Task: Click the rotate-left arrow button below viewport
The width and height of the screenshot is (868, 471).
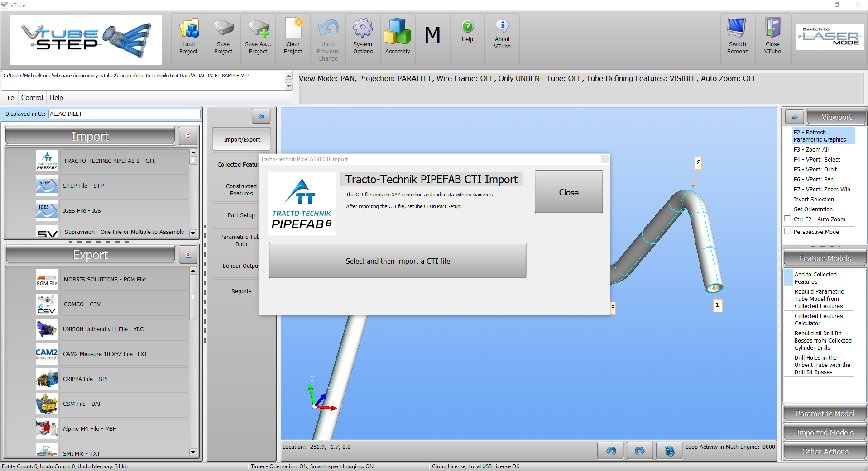Action: (610, 451)
